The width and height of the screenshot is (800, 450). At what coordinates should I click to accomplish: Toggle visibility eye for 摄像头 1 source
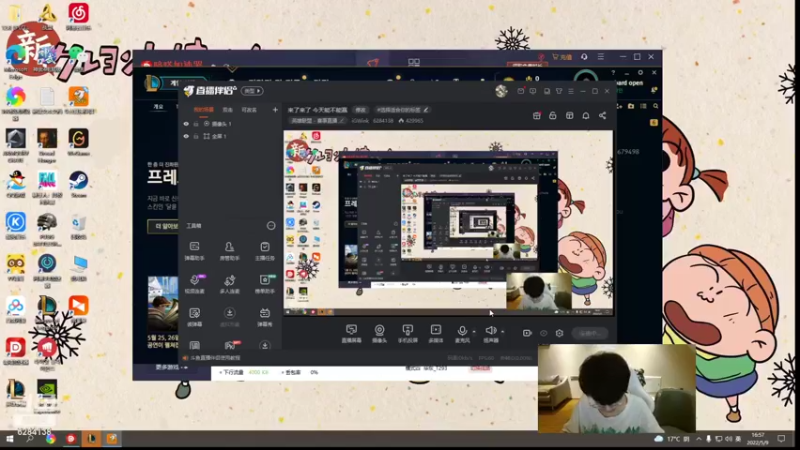tap(186, 123)
